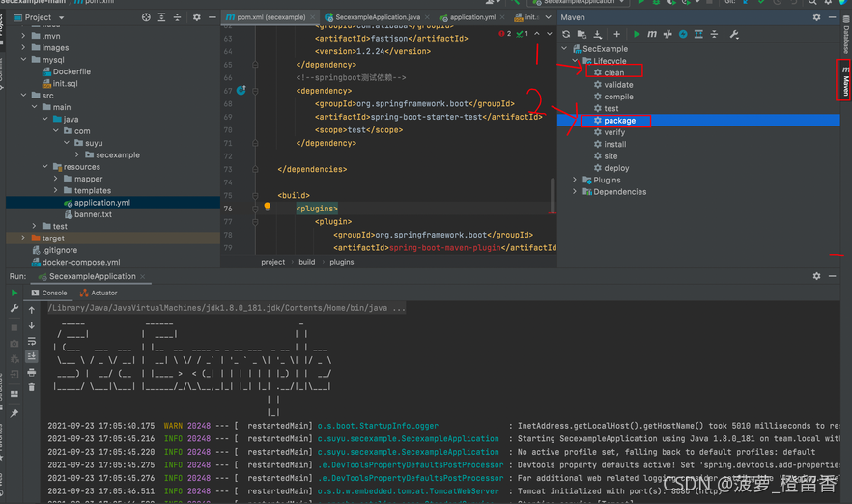This screenshot has height=504, width=852.
Task: Open pom.xml (secexample) editor tab
Action: (x=270, y=17)
